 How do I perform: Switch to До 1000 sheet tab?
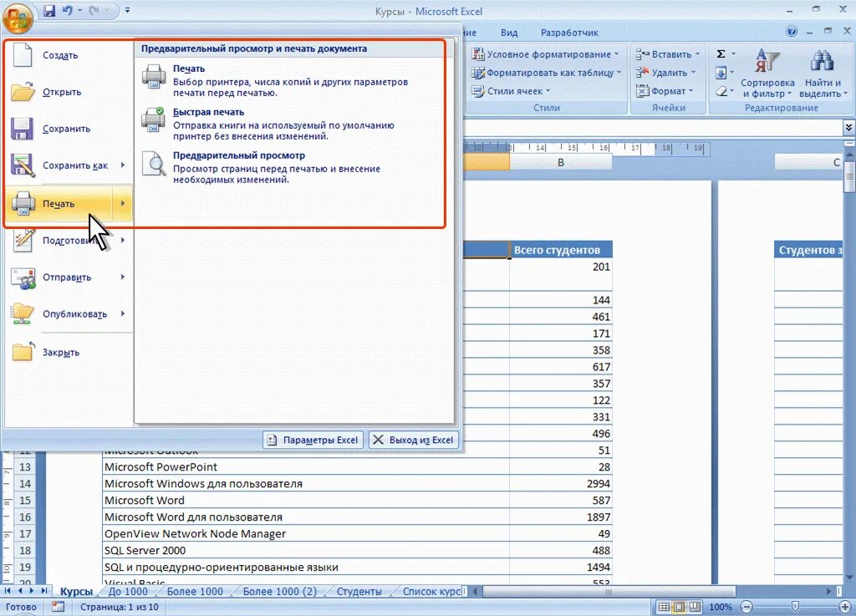tap(128, 592)
